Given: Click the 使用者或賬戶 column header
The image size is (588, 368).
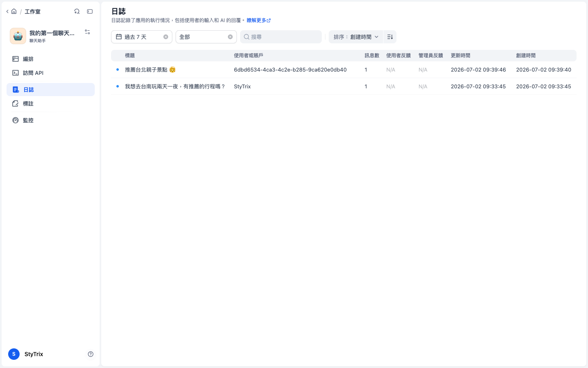Looking at the screenshot, I should pos(249,55).
